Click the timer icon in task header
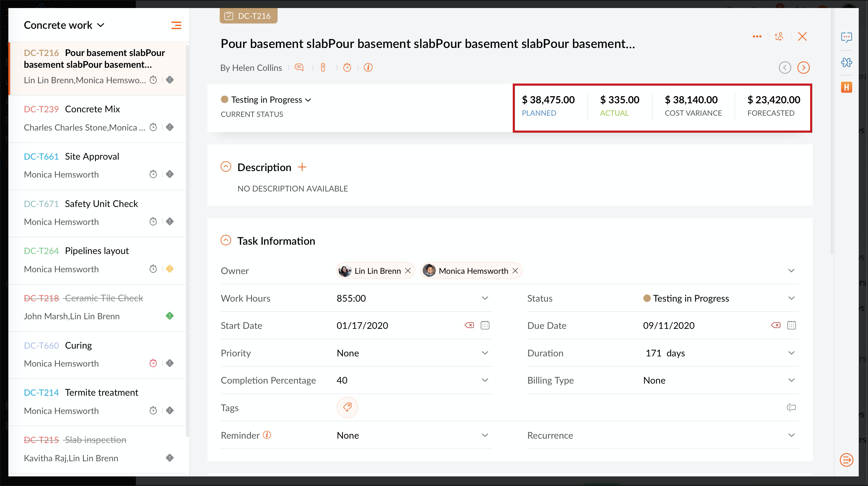The width and height of the screenshot is (868, 486). pos(347,67)
